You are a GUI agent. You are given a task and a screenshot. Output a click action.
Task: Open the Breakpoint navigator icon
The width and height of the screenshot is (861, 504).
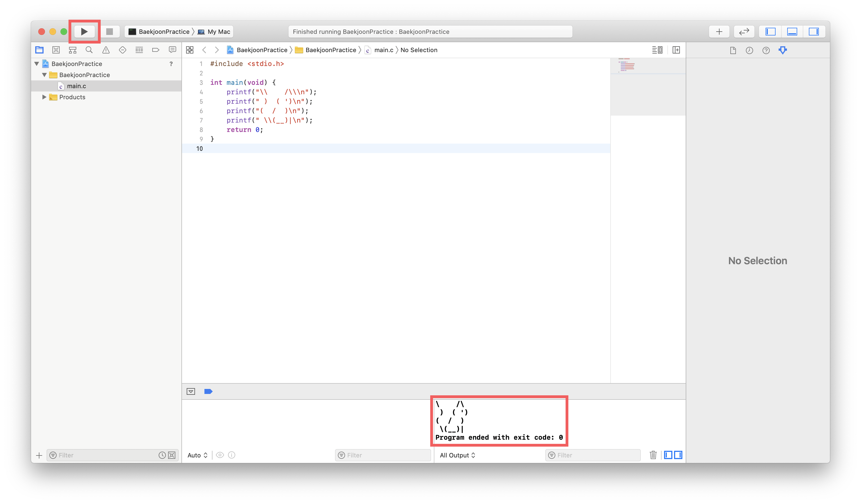coord(156,50)
